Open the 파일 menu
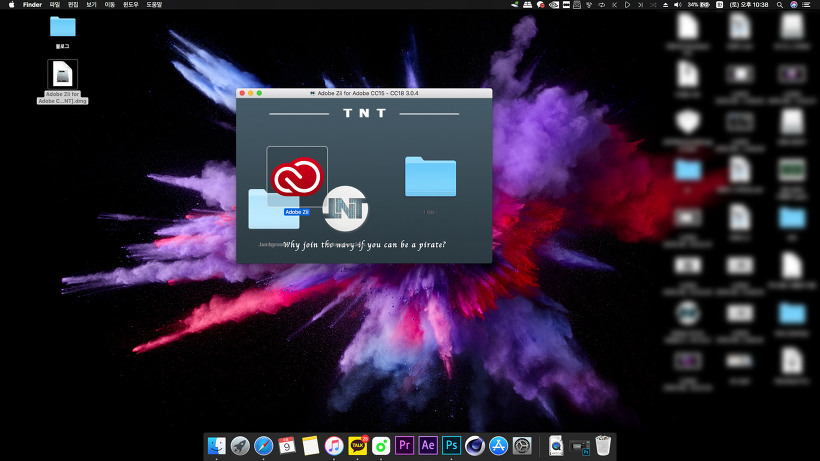 pos(54,5)
